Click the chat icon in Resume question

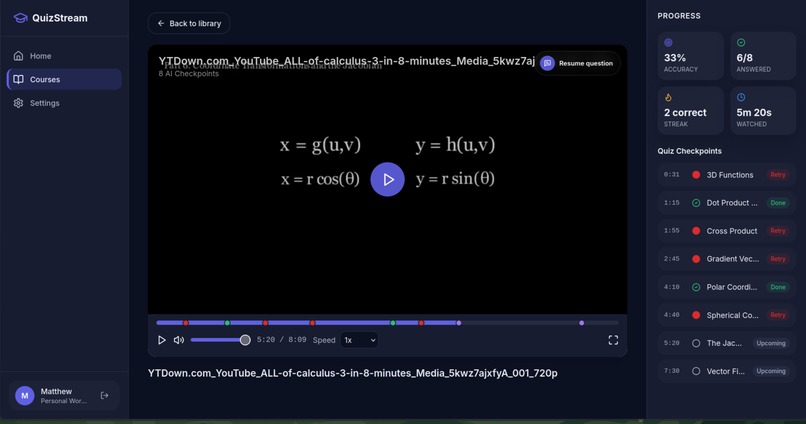click(x=547, y=63)
